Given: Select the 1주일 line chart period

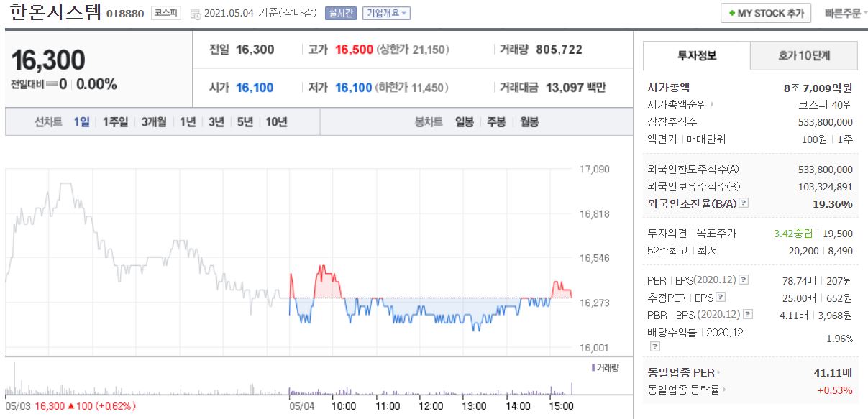Looking at the screenshot, I should (x=115, y=122).
